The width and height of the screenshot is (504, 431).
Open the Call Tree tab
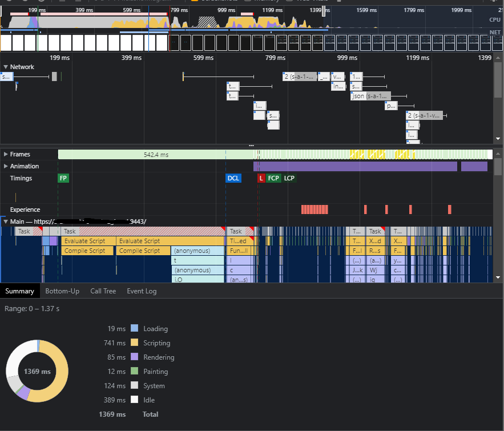click(103, 291)
